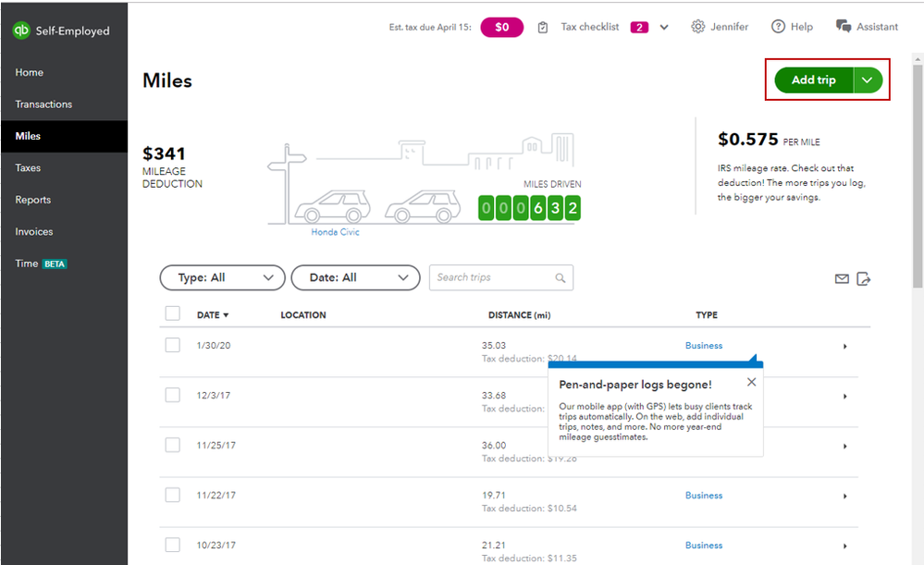
Task: Expand the Tax checklist chevron
Action: pos(664,27)
